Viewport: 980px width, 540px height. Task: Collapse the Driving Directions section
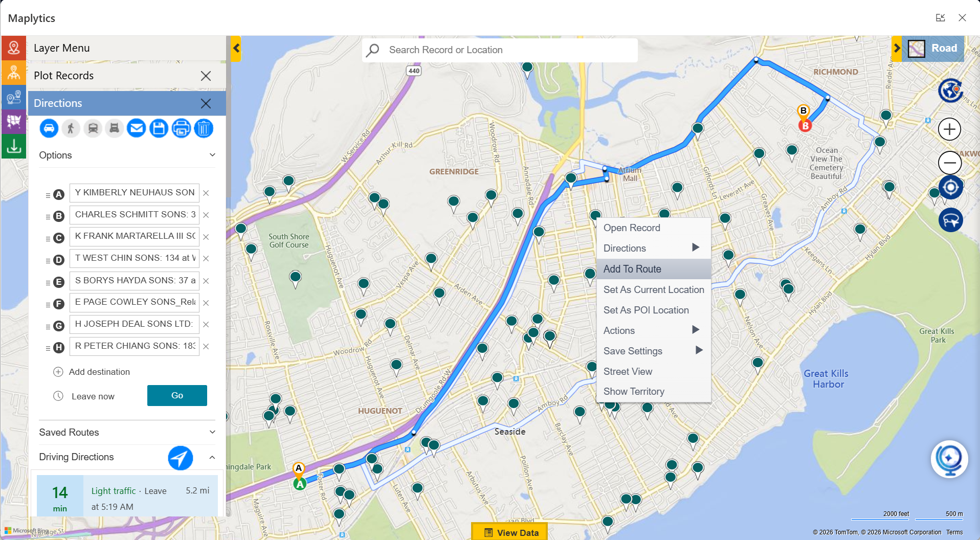point(212,457)
